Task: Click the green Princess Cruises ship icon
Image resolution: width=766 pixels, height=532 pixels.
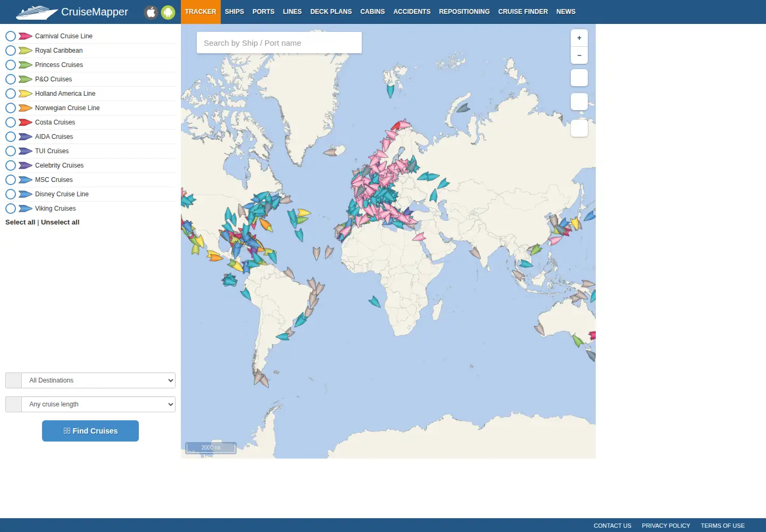Action: pyautogui.click(x=26, y=65)
